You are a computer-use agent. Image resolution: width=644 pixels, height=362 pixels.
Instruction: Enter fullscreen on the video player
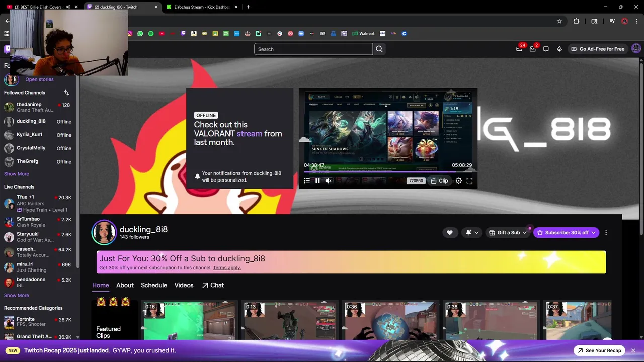(469, 181)
